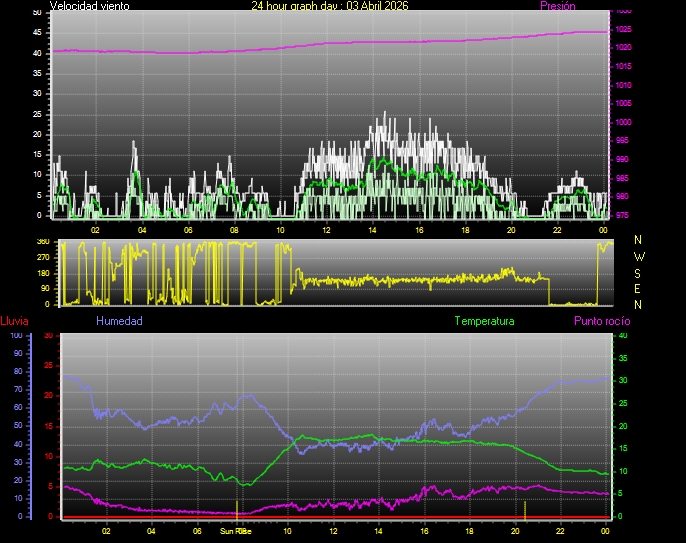Viewport: 686px width, 543px height.
Task: Select the Presión legend label
Action: [x=557, y=6]
